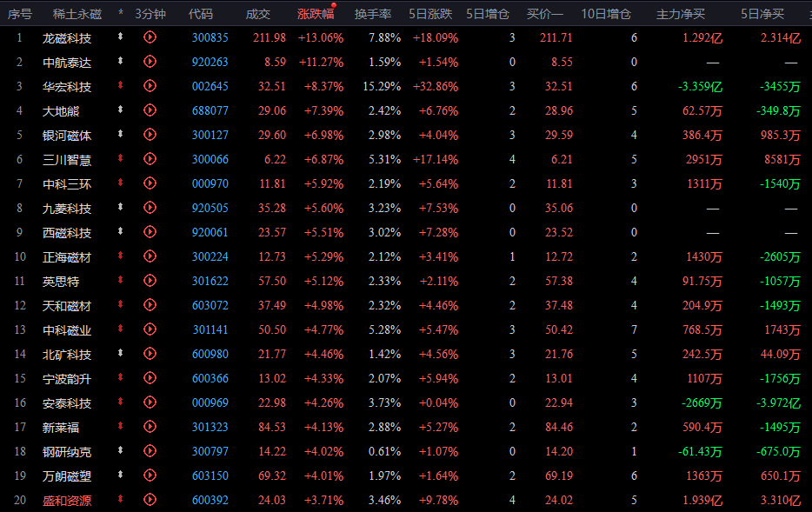Open 3-minute chart icon for 中科三环
812x512 pixels.
coord(150,183)
